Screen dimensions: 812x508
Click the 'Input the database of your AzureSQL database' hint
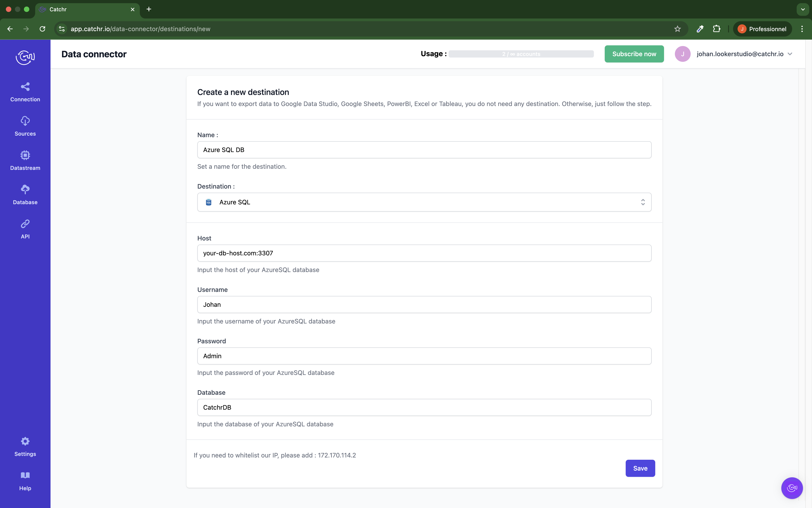coord(265,424)
